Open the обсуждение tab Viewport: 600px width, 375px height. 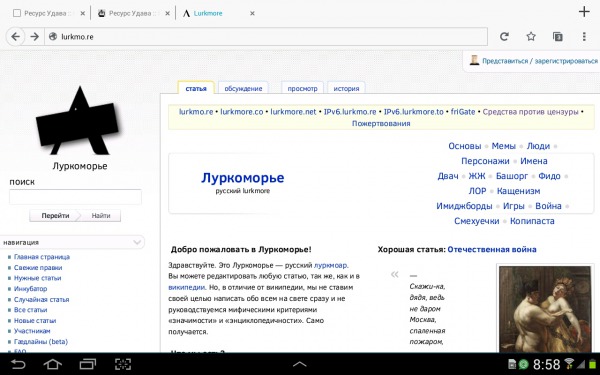point(243,88)
